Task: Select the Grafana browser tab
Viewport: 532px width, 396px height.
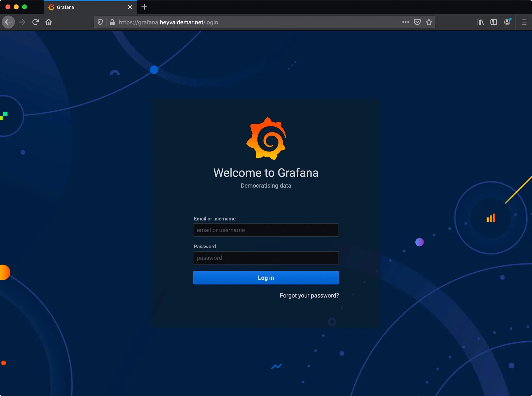Action: point(90,7)
